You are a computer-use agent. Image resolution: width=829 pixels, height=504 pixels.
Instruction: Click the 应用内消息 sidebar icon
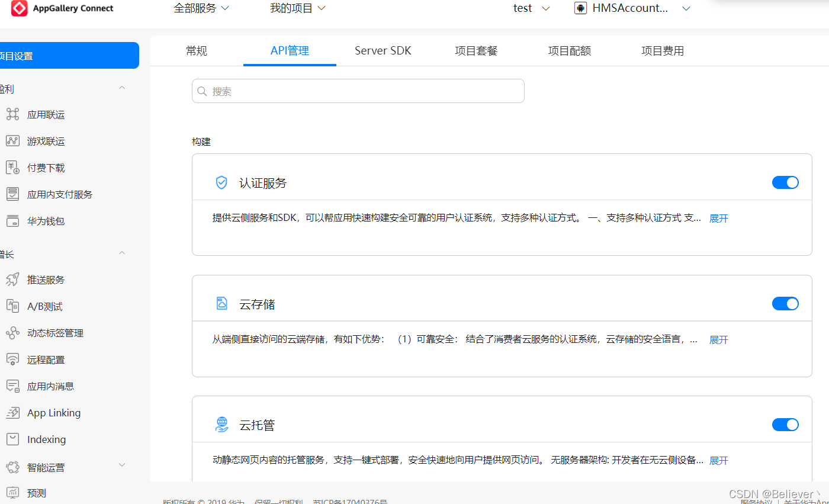(x=12, y=386)
